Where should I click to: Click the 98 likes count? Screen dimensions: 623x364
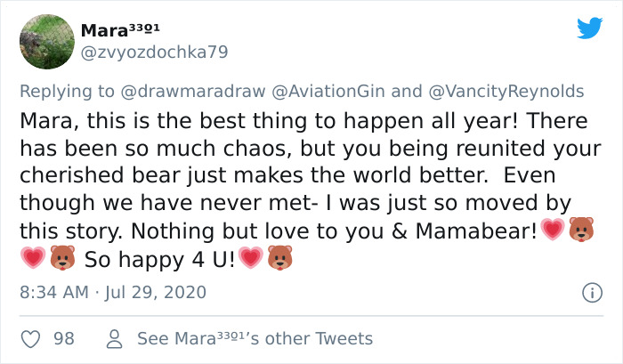click(x=63, y=339)
